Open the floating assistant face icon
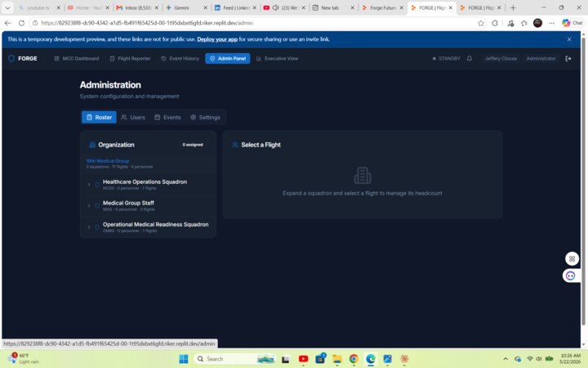The width and height of the screenshot is (588, 368). [570, 276]
